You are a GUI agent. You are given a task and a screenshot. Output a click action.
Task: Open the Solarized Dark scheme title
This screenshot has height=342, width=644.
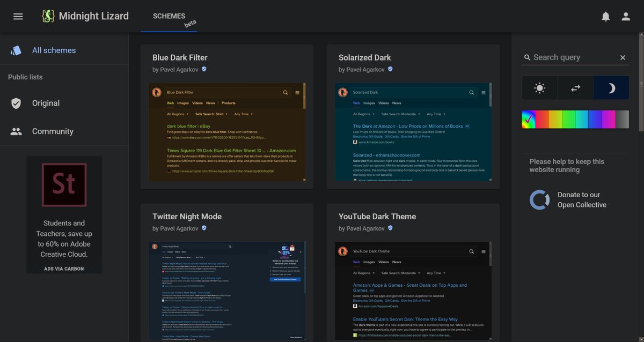365,57
